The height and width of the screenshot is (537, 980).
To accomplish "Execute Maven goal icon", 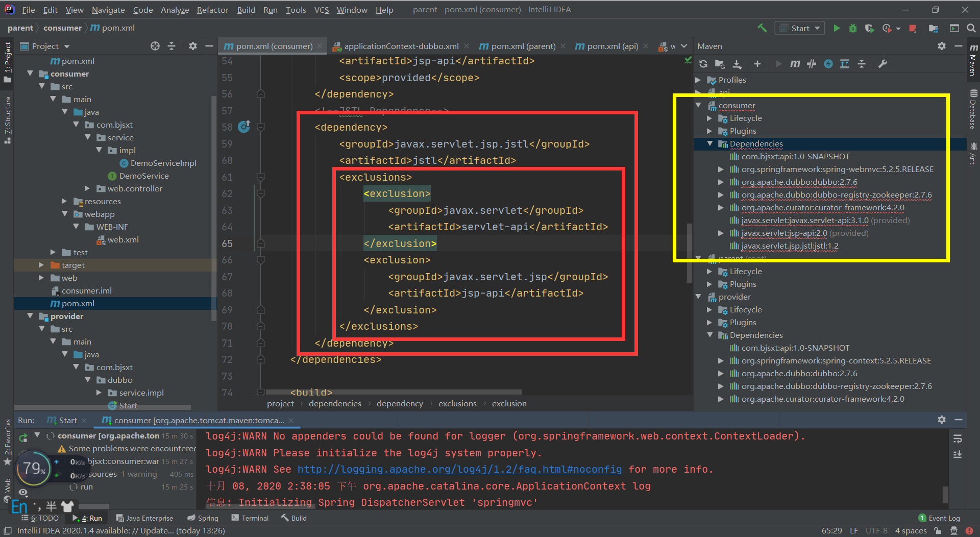I will pyautogui.click(x=795, y=64).
